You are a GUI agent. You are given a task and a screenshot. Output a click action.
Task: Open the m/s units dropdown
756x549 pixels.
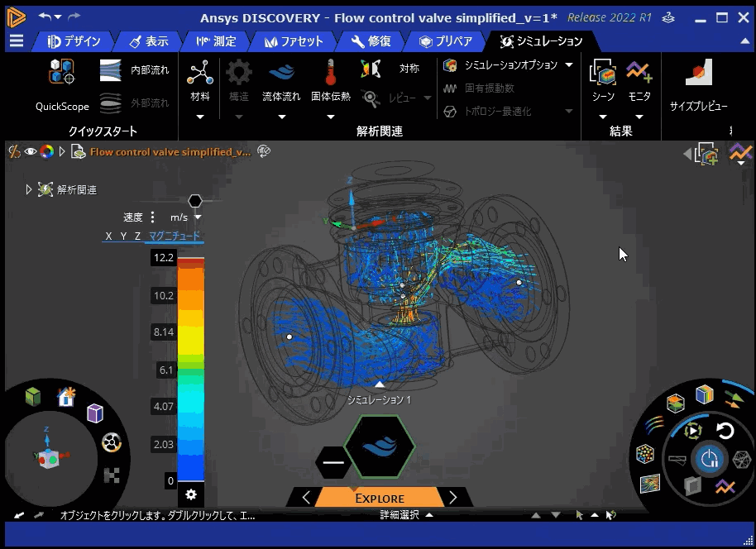(197, 217)
